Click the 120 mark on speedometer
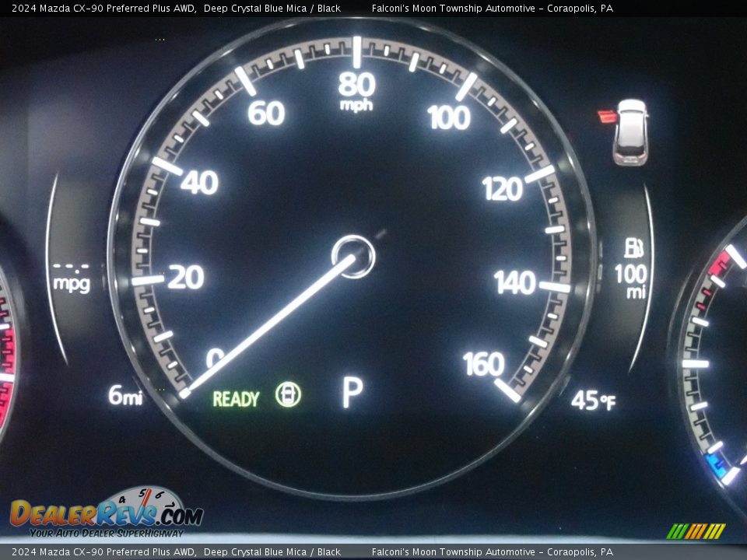The height and width of the screenshot is (560, 747). 502,189
